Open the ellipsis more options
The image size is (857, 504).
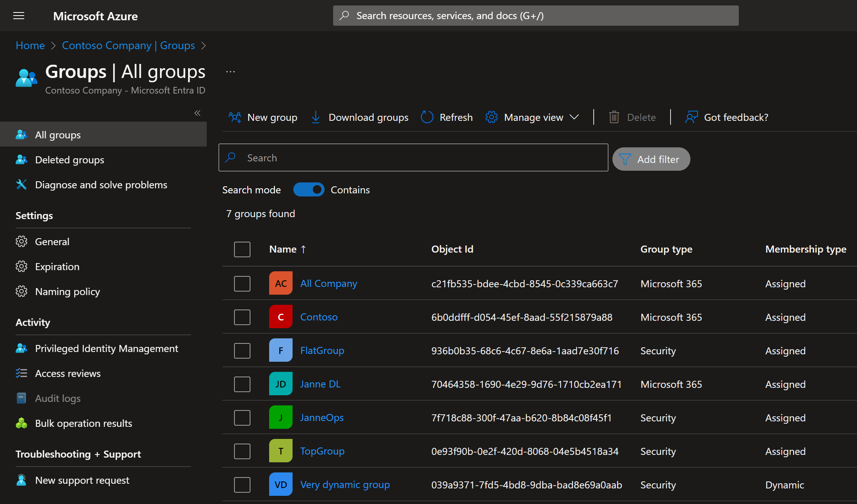[231, 72]
